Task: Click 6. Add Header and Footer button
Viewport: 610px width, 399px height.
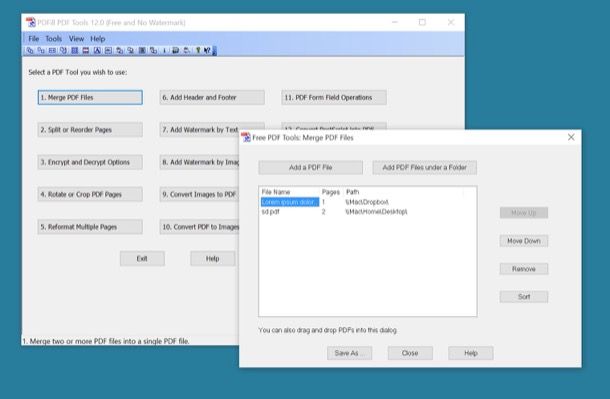Action: tap(212, 98)
